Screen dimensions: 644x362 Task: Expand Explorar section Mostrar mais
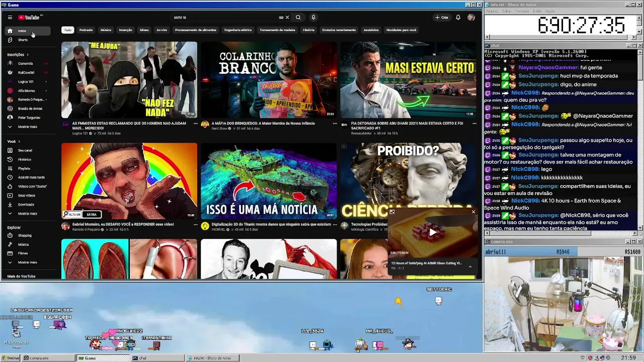[28, 262]
